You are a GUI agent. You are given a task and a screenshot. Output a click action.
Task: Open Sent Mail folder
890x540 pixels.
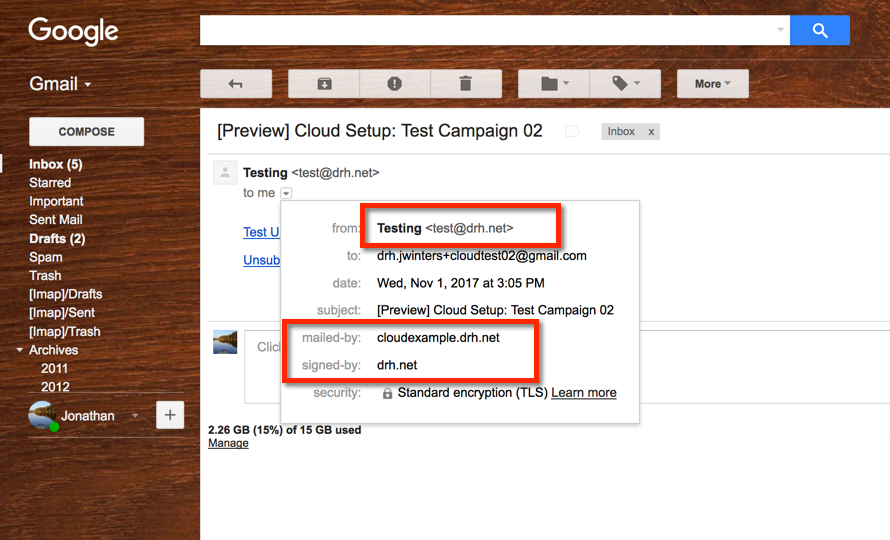[x=56, y=220]
